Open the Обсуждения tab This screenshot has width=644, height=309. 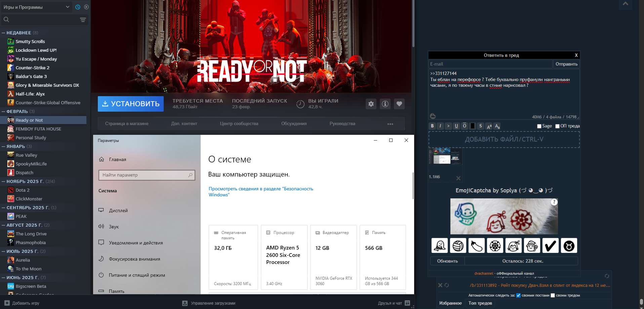coord(294,124)
